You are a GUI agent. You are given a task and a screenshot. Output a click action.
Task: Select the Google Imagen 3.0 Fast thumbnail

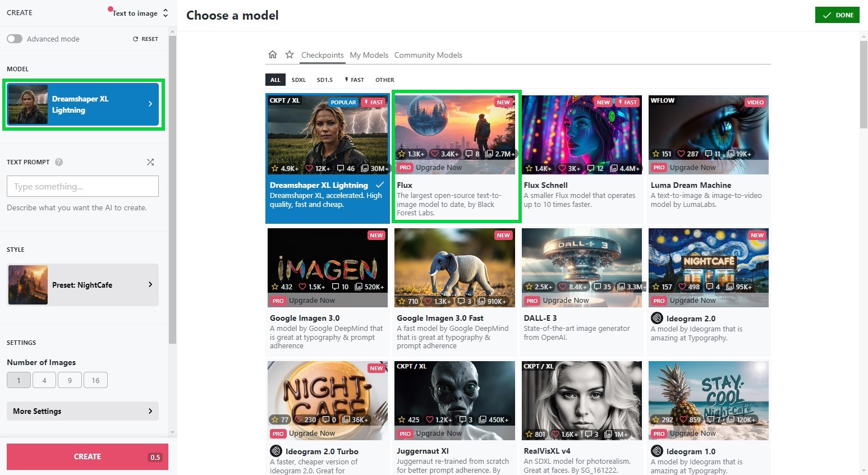(x=454, y=268)
